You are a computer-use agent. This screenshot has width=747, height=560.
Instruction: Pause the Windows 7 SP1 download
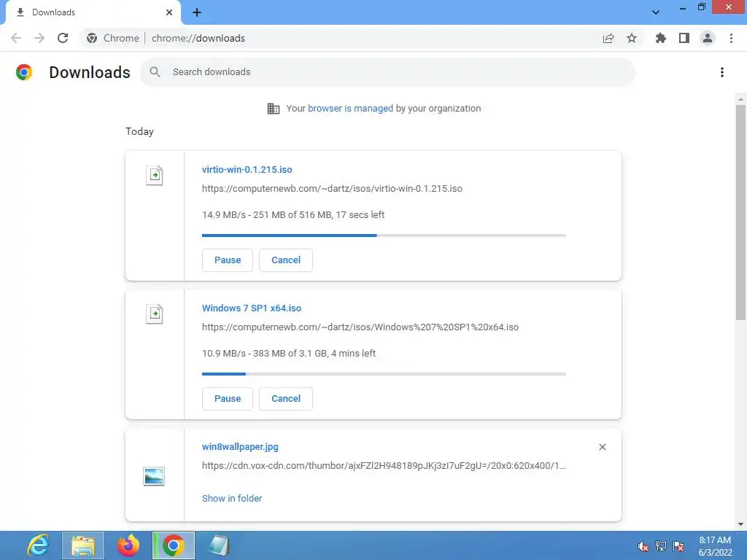(228, 399)
